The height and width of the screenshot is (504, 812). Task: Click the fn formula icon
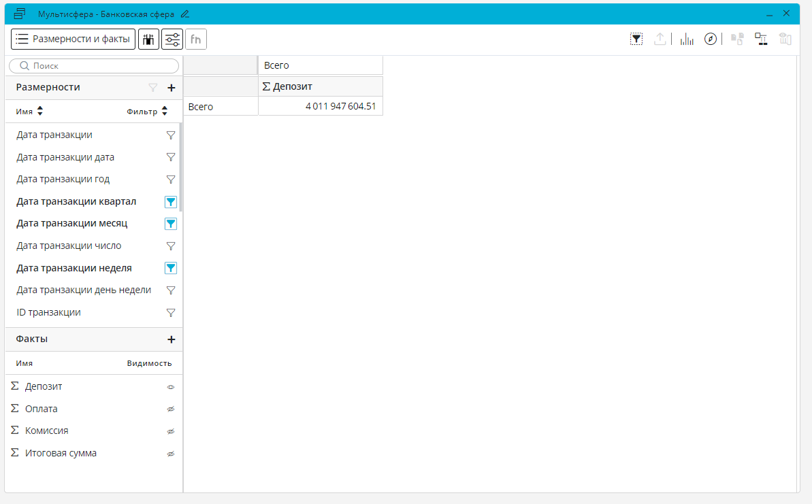196,39
